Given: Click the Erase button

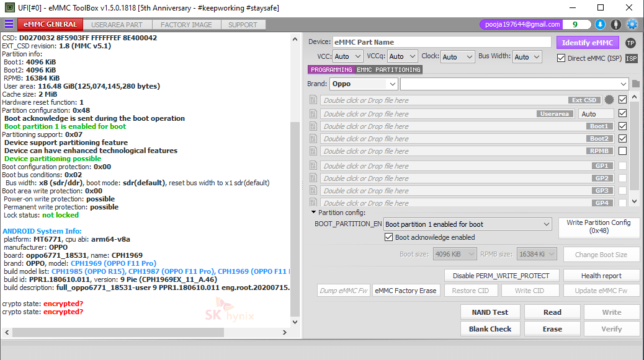Looking at the screenshot, I should (552, 329).
